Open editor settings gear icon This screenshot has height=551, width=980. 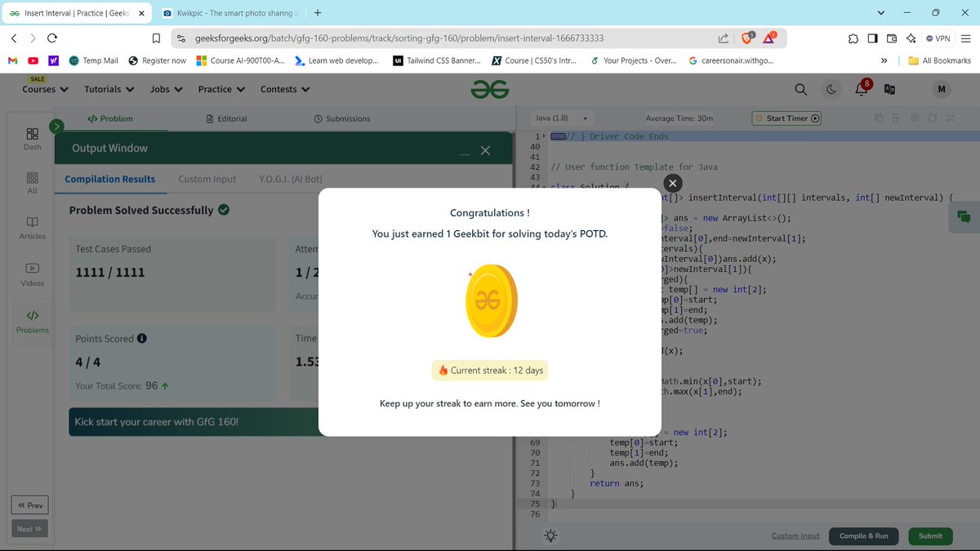point(915,118)
